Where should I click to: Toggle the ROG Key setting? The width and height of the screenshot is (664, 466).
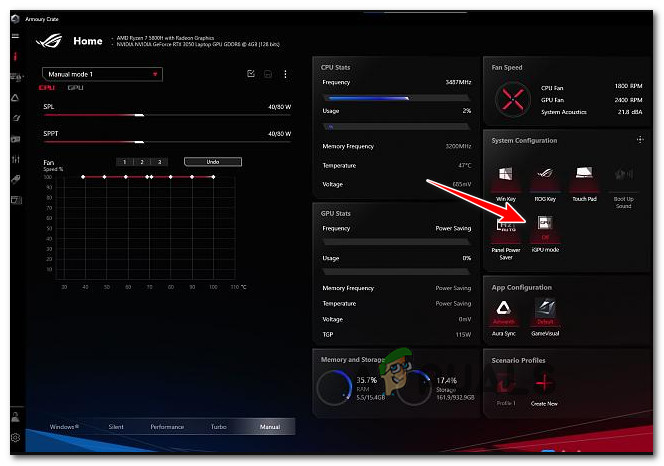point(545,183)
